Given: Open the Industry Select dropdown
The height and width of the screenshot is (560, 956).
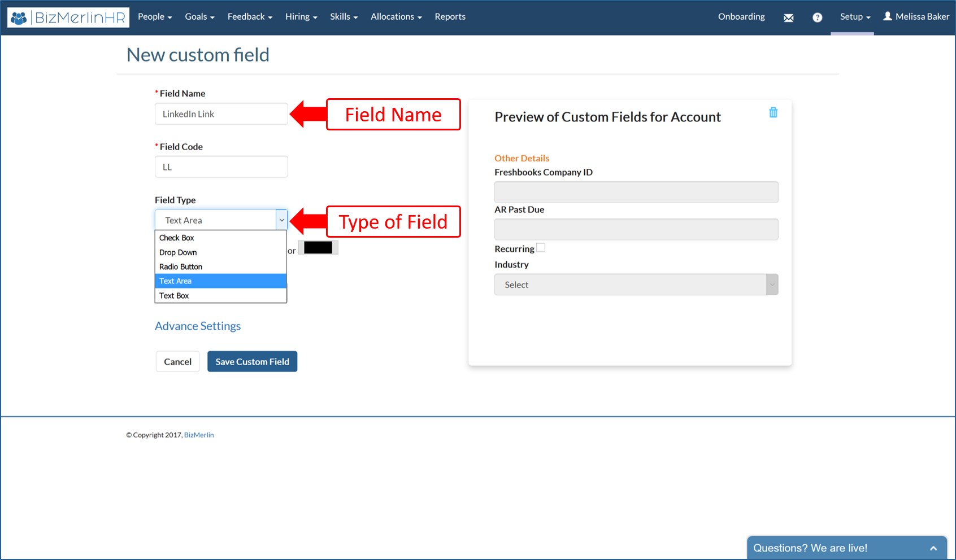Looking at the screenshot, I should click(636, 285).
